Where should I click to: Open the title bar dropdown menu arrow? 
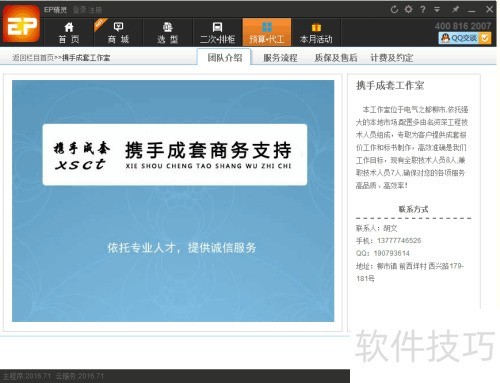click(437, 9)
